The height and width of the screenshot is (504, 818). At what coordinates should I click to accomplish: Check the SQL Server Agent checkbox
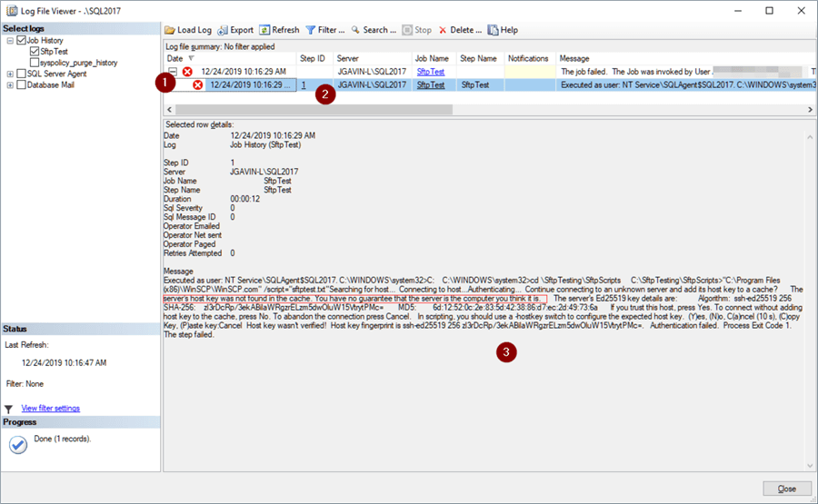click(x=22, y=74)
